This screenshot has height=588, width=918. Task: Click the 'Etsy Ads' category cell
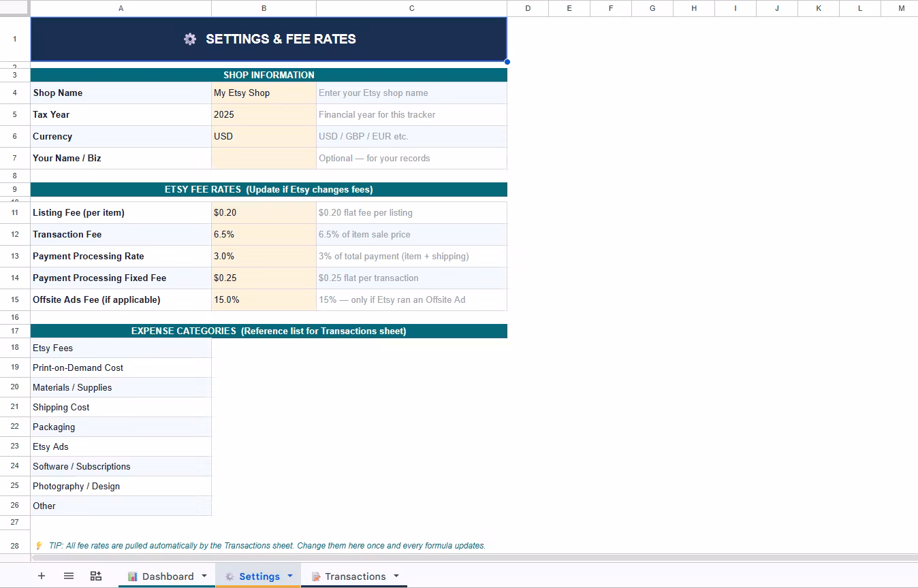pos(121,446)
